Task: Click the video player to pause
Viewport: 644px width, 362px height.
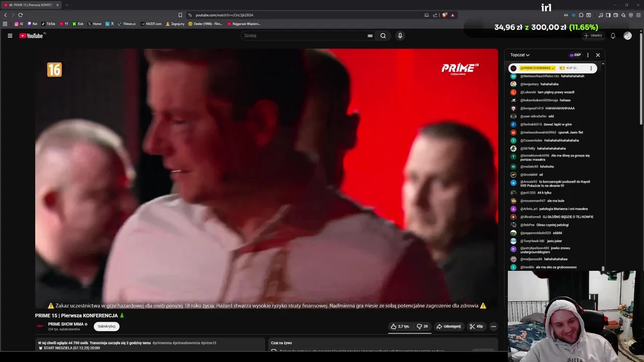Action: click(267, 178)
